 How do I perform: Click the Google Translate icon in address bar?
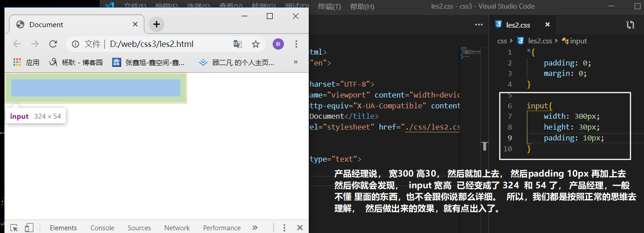tap(238, 44)
